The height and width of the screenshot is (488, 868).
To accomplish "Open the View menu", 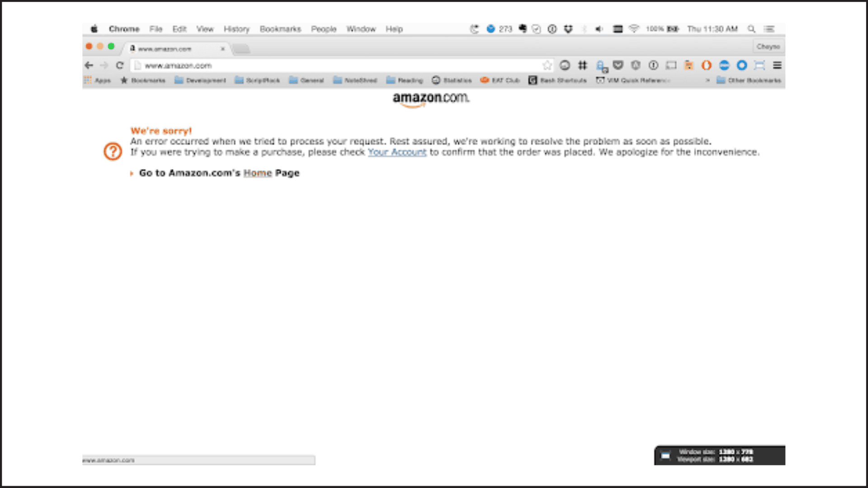I will tap(205, 29).
